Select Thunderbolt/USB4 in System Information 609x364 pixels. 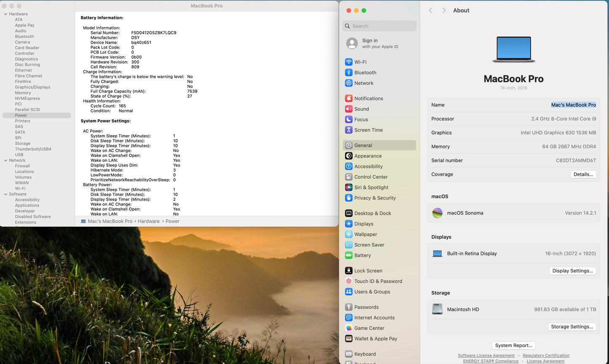coord(33,149)
